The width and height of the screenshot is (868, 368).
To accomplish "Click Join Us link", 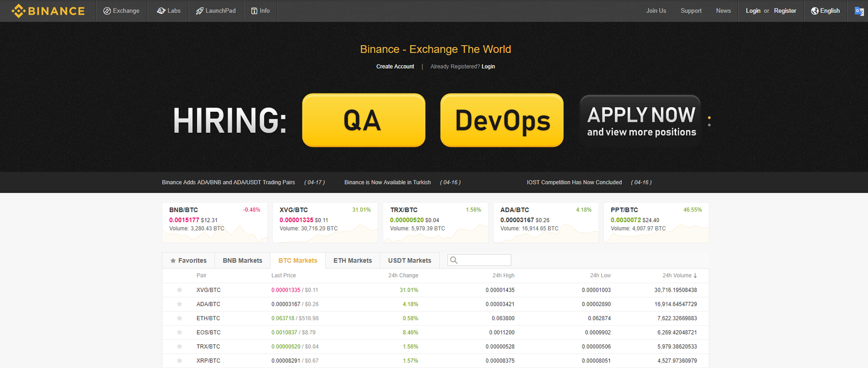I will coord(656,11).
